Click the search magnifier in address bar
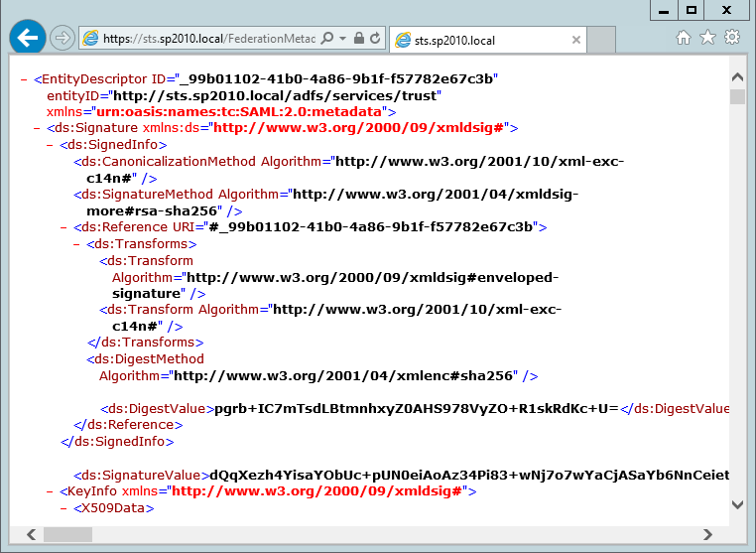This screenshot has height=553, width=756. (327, 39)
